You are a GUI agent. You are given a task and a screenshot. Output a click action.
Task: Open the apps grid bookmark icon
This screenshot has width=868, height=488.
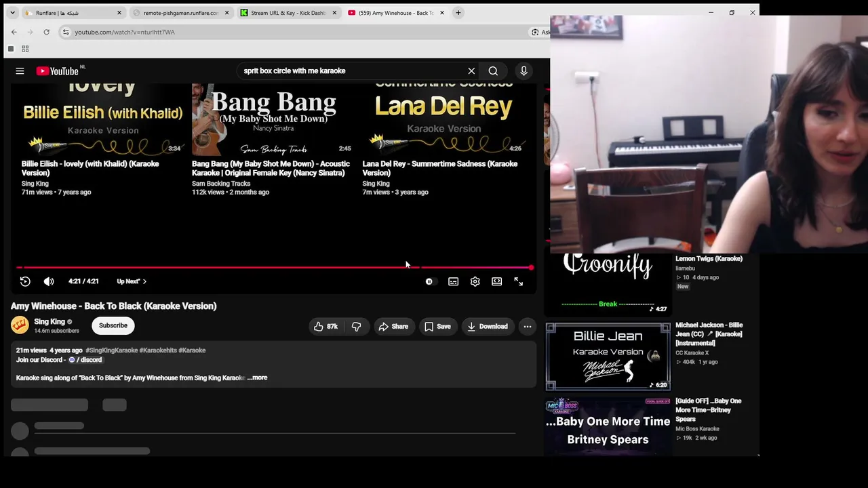tap(25, 49)
